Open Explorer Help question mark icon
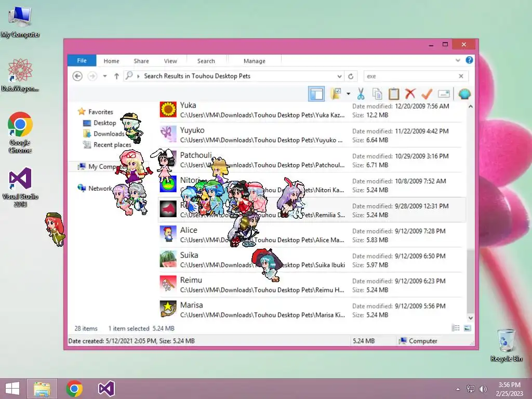The width and height of the screenshot is (532, 399). click(x=469, y=60)
